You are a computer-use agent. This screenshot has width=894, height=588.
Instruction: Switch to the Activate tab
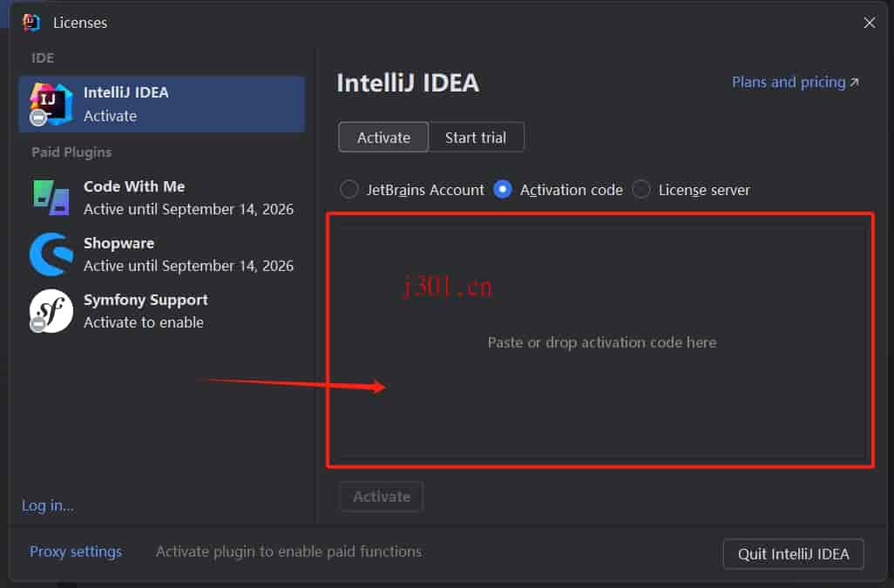click(383, 138)
